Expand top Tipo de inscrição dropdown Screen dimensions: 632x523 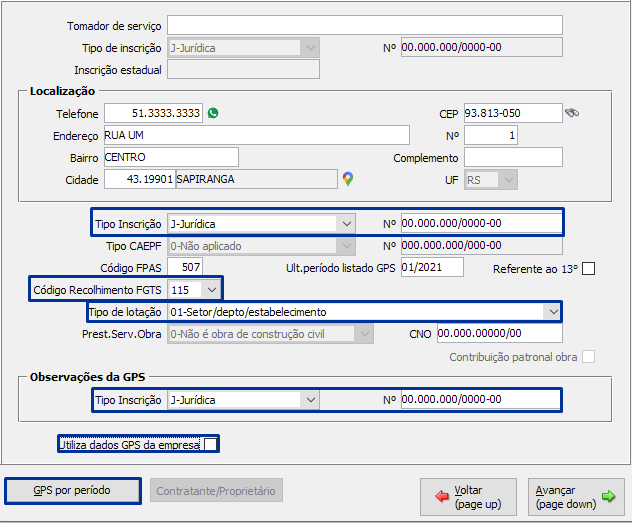310,48
